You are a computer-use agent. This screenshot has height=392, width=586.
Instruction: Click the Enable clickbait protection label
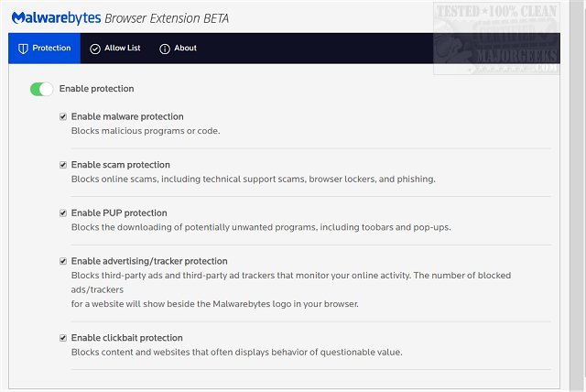126,338
